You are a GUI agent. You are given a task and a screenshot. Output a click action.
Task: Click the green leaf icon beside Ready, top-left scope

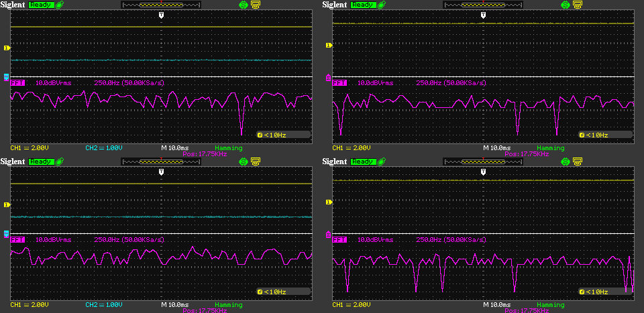[60, 5]
